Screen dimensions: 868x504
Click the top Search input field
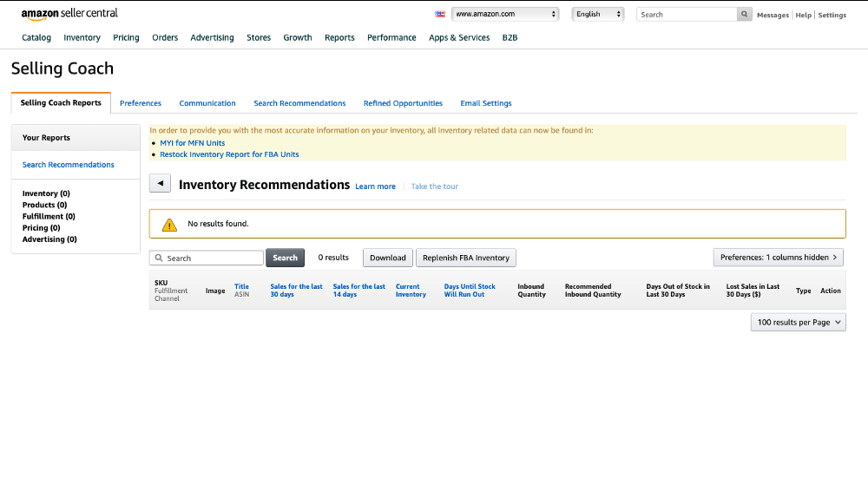click(687, 15)
